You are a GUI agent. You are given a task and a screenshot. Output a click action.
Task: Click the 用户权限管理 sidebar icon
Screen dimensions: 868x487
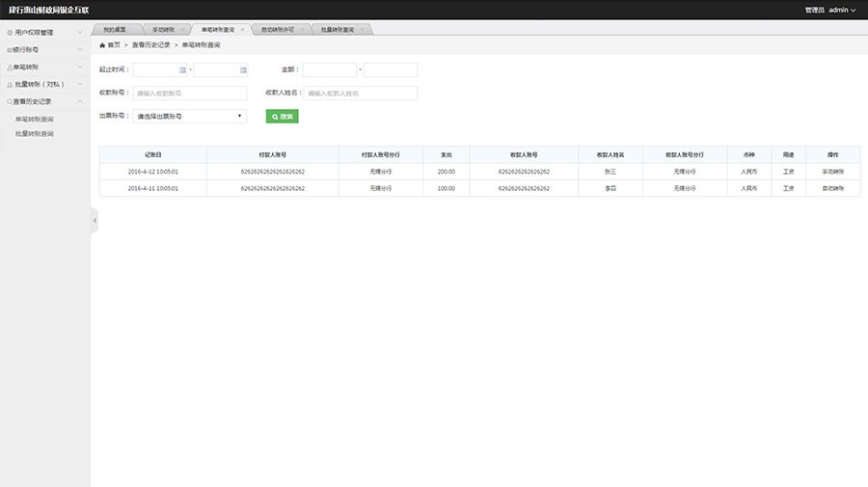point(10,33)
